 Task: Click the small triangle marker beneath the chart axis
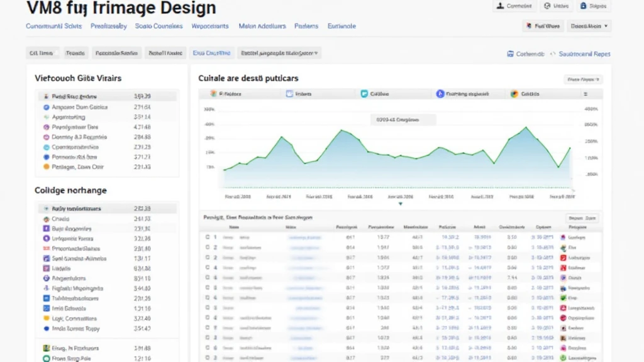(x=401, y=204)
